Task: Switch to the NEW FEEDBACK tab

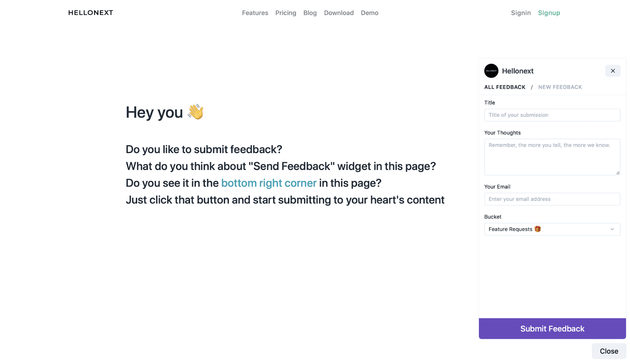Action: [x=560, y=87]
